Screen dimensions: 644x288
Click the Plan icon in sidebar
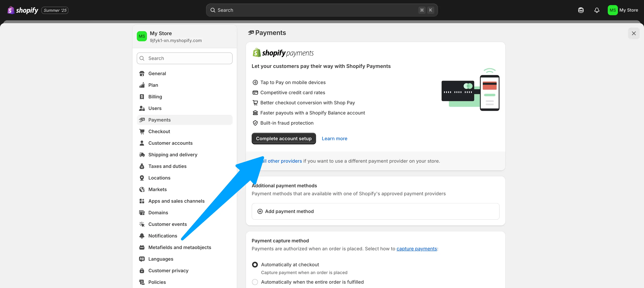point(142,85)
